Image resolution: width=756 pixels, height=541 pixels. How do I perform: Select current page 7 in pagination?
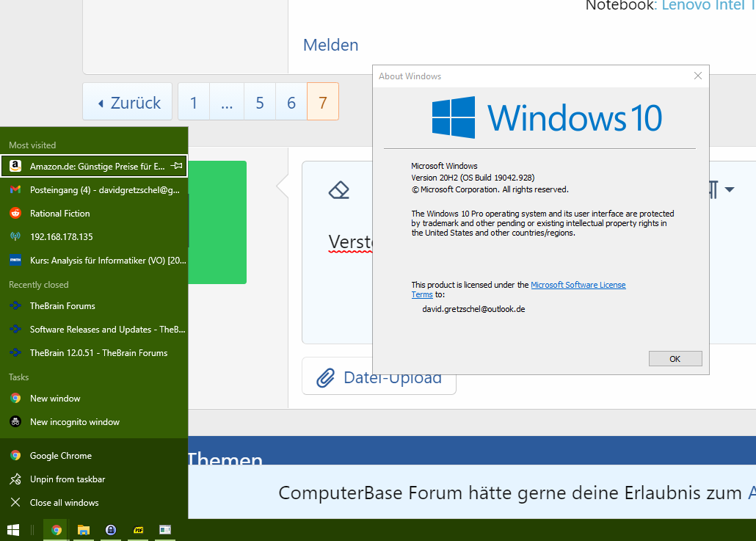(323, 102)
